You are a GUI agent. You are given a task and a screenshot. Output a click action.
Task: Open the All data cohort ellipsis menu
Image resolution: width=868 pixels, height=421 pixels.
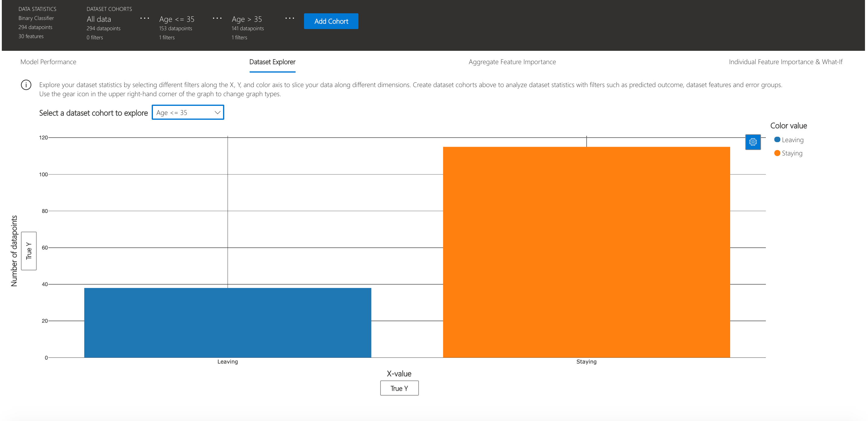click(x=144, y=18)
